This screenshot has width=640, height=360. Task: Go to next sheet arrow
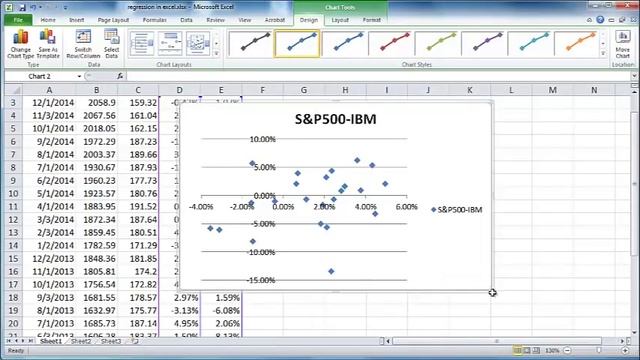coord(23,341)
